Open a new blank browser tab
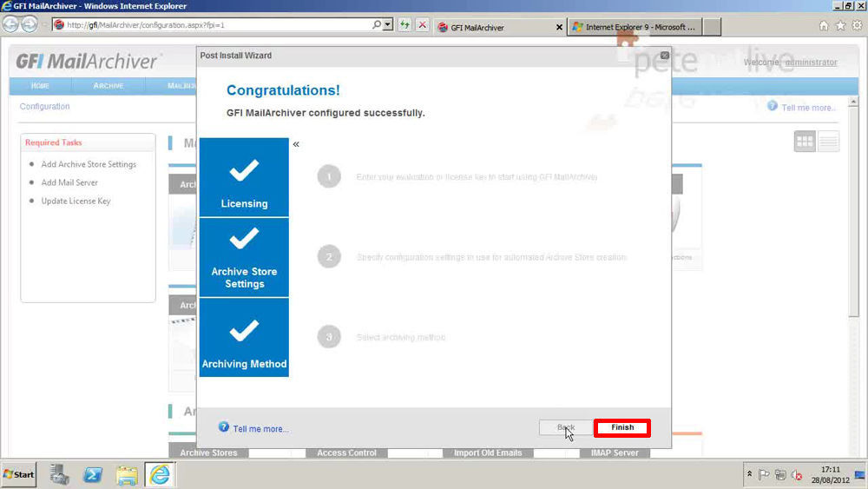 pos(712,27)
